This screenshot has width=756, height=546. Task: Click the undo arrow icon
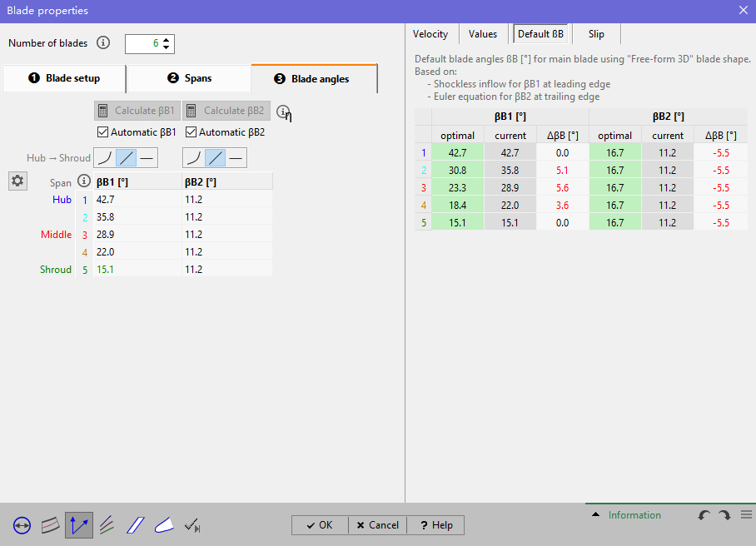click(704, 515)
